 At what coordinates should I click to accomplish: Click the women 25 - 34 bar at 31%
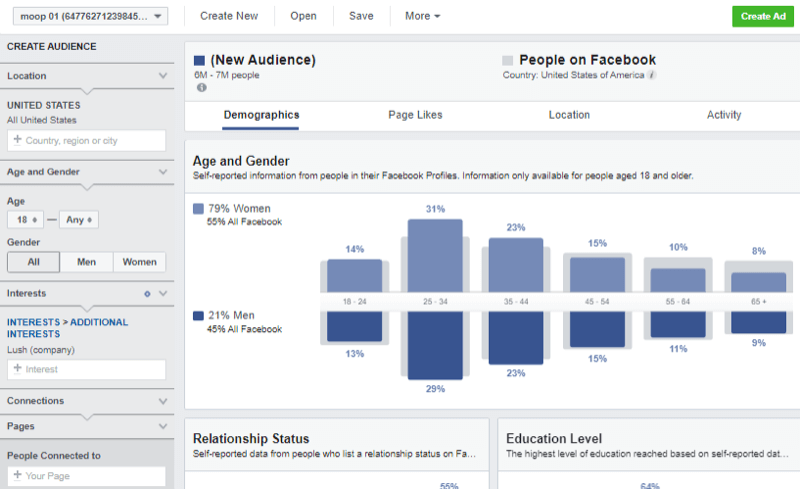435,256
